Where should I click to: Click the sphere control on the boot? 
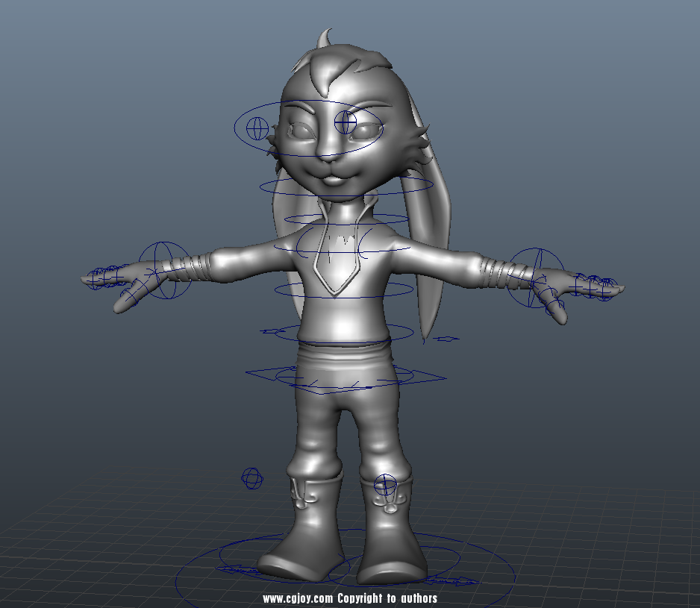click(x=385, y=485)
